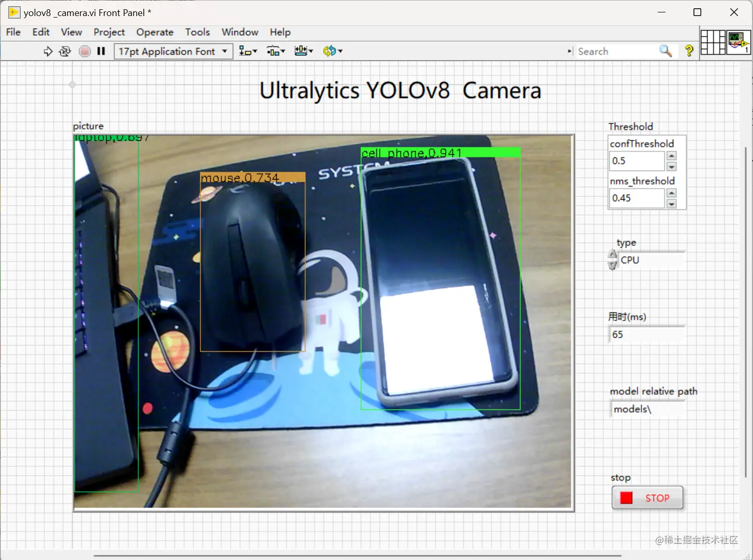This screenshot has width=753, height=560.
Task: Open the text font dropdown
Action: (x=173, y=51)
